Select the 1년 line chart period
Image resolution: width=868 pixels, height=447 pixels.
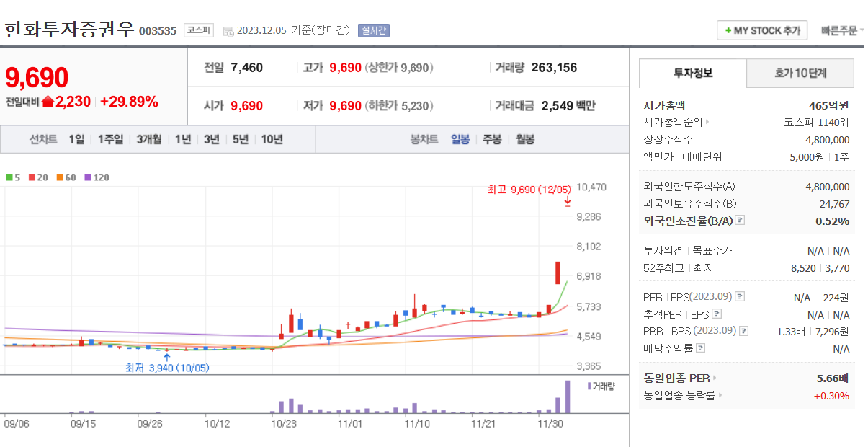point(183,139)
